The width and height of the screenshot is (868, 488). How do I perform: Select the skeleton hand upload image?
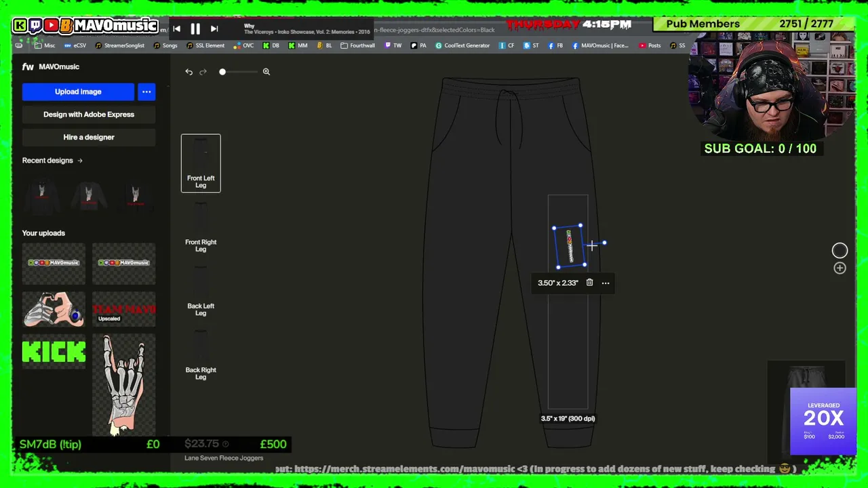pos(123,384)
